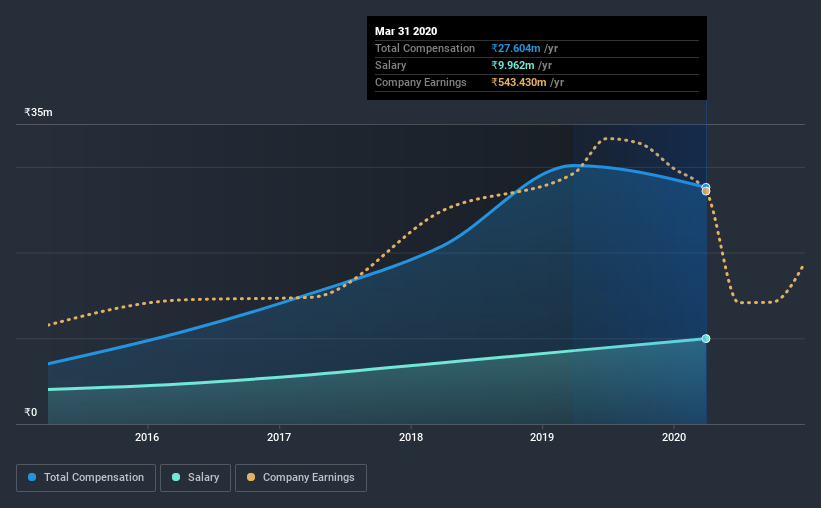Click the 2018 x-axis label
Image resolution: width=821 pixels, height=508 pixels.
tap(411, 437)
